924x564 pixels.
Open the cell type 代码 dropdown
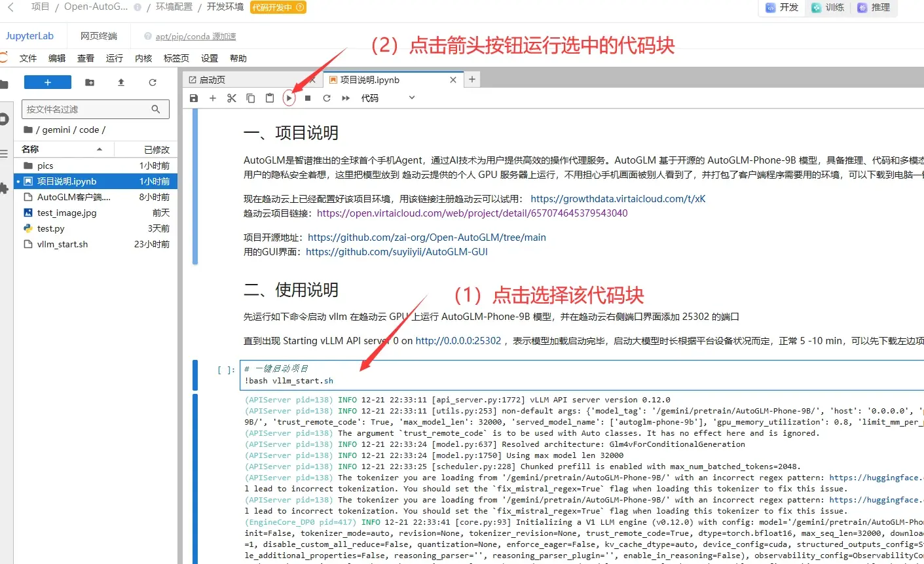[x=388, y=98]
